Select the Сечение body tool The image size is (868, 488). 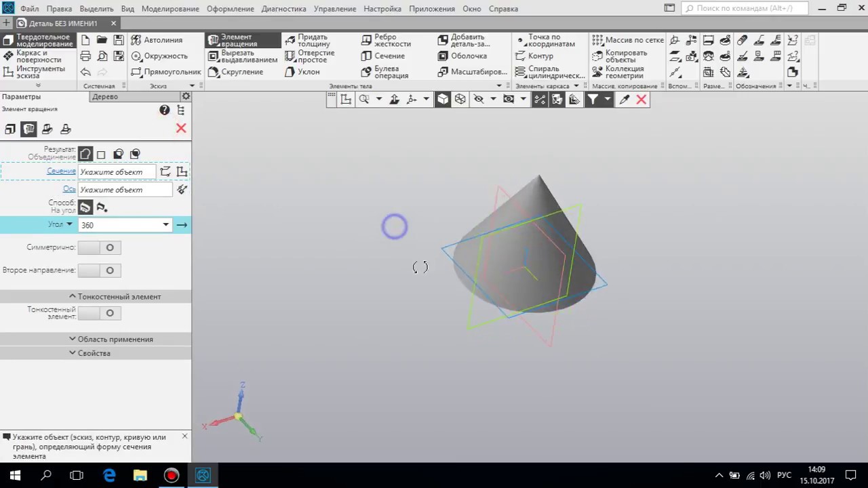pyautogui.click(x=383, y=56)
